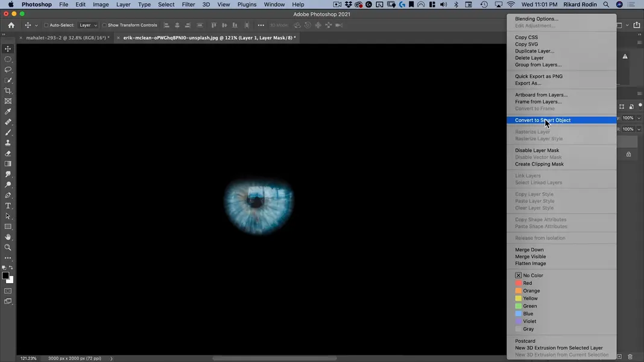Viewport: 644px width, 362px height.
Task: Change screen mode icon in toolbar
Action: coord(8,301)
